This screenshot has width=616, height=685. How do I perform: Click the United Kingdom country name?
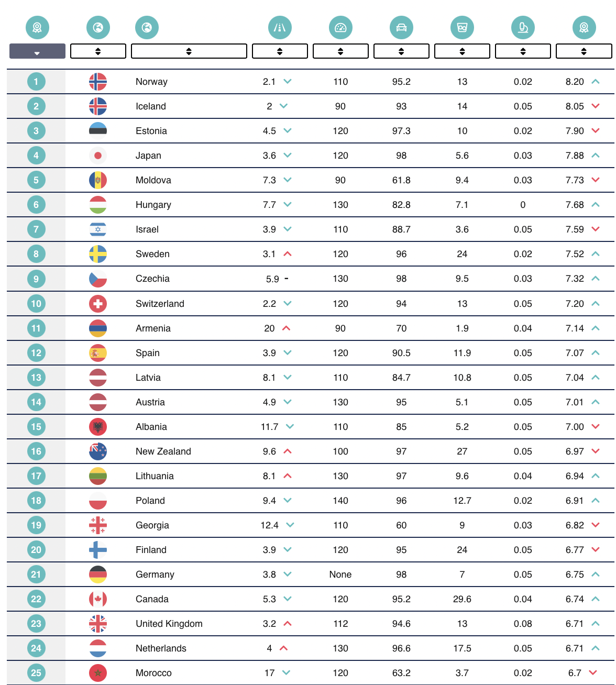pos(169,624)
